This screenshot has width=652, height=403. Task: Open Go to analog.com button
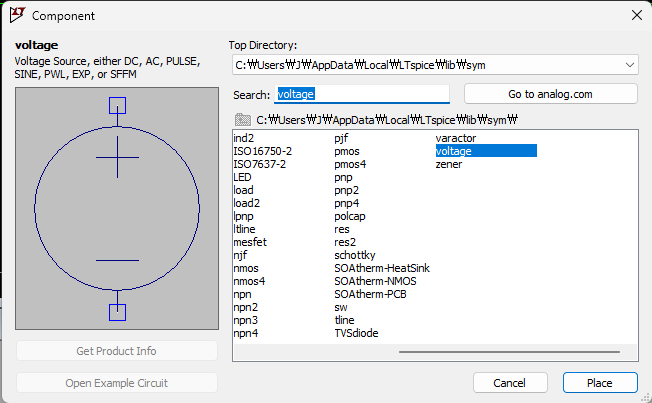click(551, 94)
